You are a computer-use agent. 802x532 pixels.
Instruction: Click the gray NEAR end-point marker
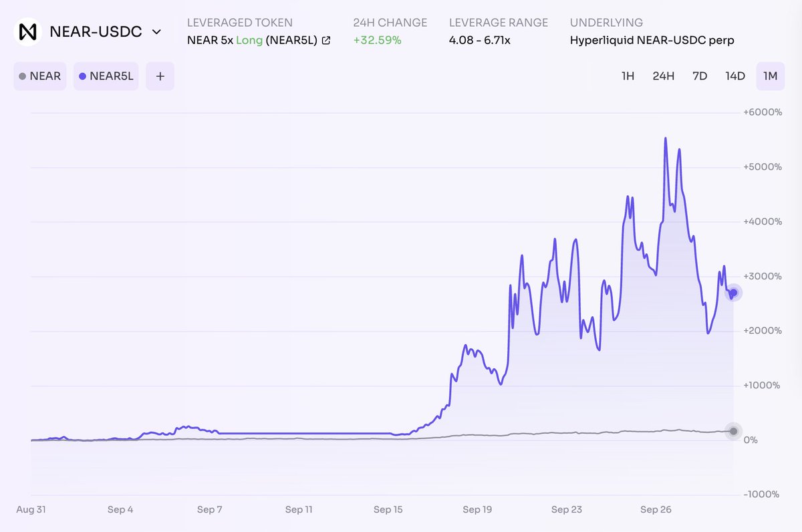click(x=733, y=431)
